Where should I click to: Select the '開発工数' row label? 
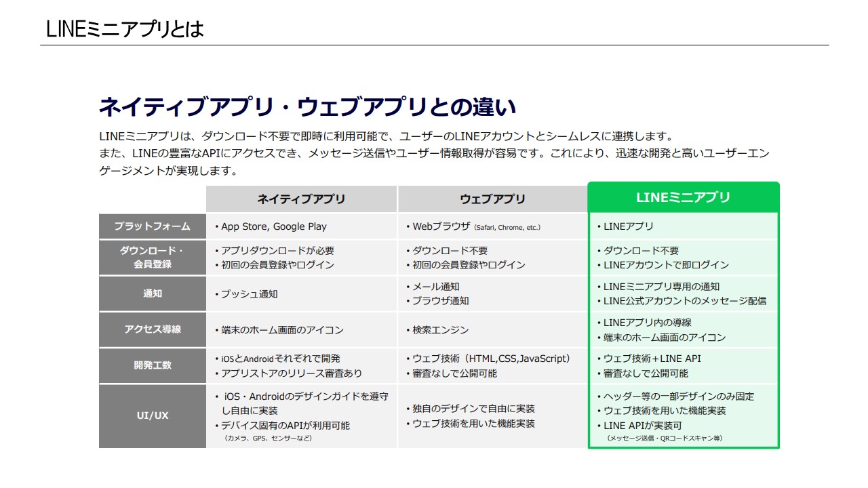tap(152, 365)
